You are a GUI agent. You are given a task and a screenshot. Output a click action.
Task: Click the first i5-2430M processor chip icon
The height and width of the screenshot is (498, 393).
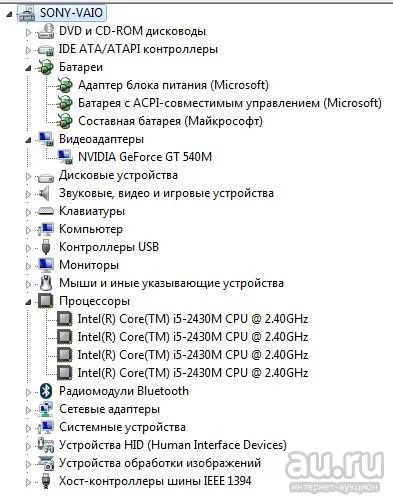click(x=65, y=319)
